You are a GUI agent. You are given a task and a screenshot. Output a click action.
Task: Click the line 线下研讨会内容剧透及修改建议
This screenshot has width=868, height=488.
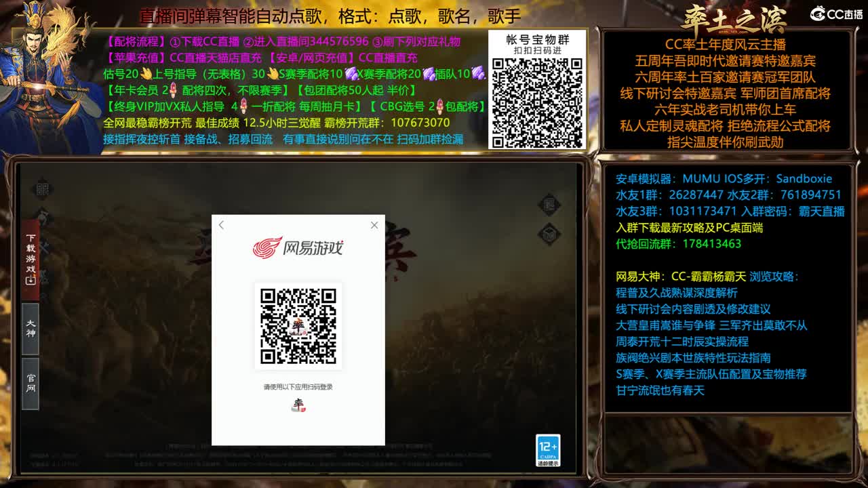pos(693,309)
